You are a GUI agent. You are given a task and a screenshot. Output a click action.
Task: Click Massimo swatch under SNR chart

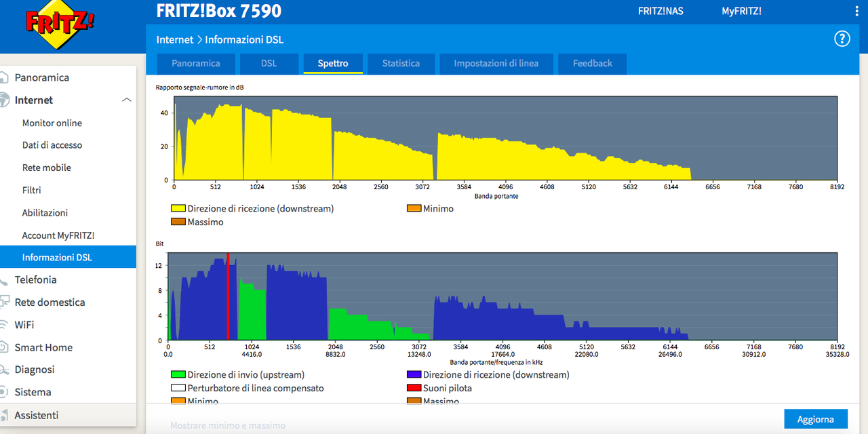click(178, 222)
